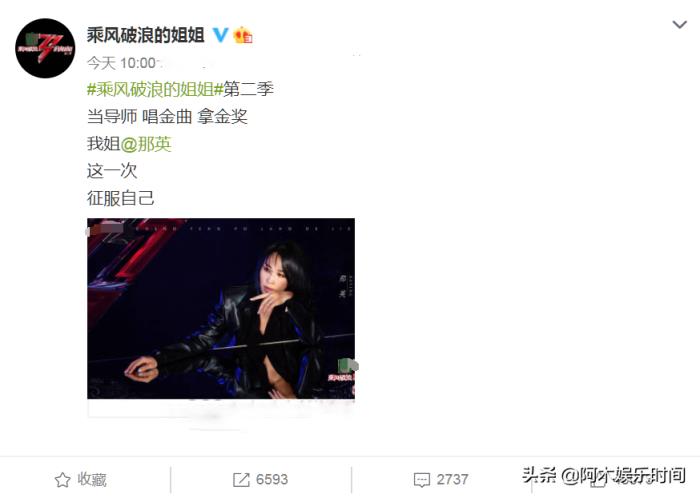Image resolution: width=700 pixels, height=498 pixels.
Task: Click the green logo on poster image
Action: (348, 365)
